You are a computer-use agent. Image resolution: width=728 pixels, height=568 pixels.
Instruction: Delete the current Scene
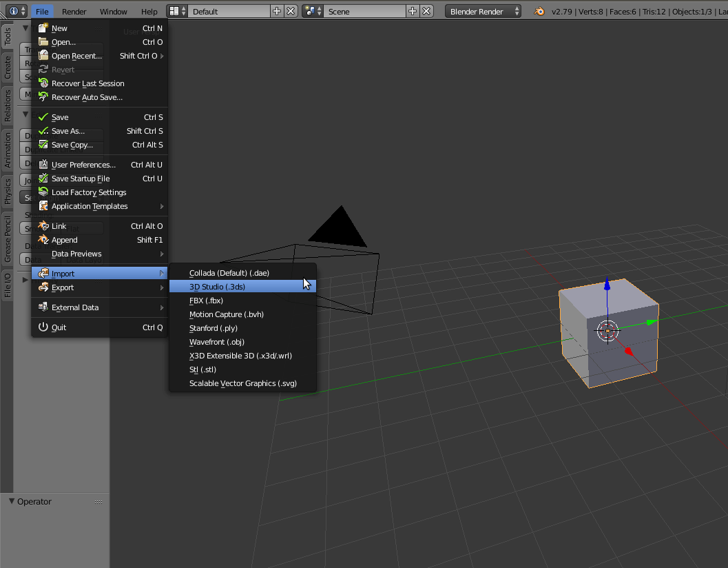[x=426, y=11]
